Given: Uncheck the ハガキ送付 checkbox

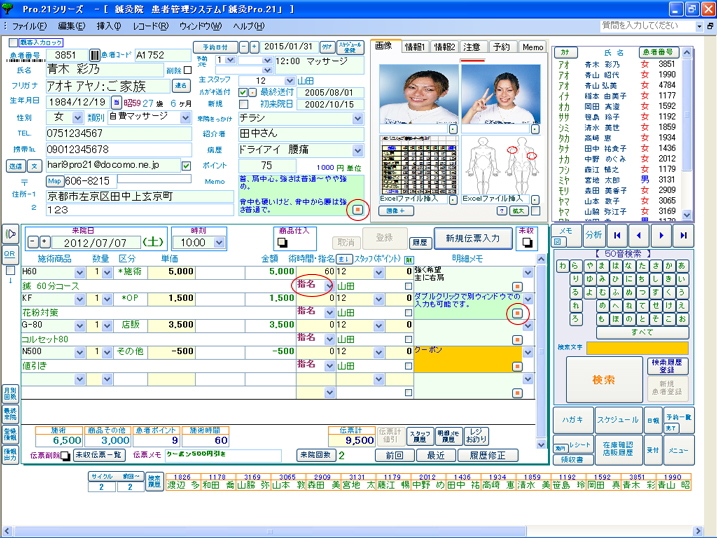Looking at the screenshot, I should 243,92.
